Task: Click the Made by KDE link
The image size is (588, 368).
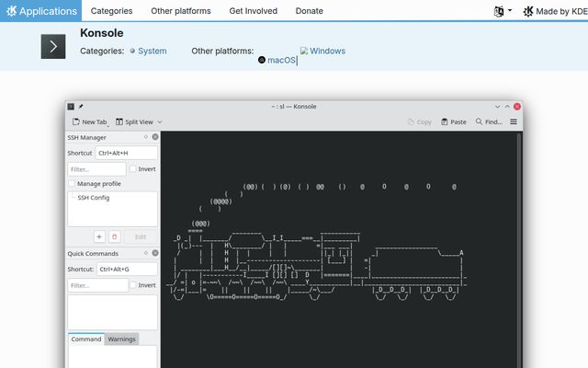Action: (x=555, y=11)
